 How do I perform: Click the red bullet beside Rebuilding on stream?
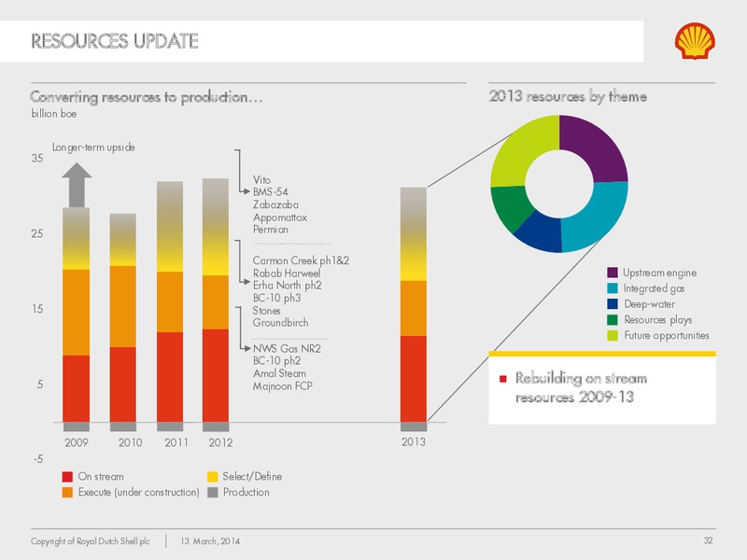pos(502,379)
